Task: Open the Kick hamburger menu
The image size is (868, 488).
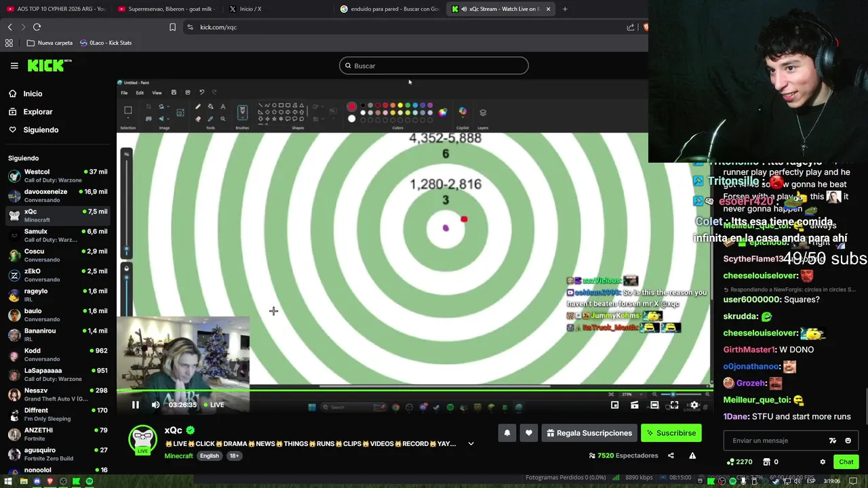Action: (14, 66)
